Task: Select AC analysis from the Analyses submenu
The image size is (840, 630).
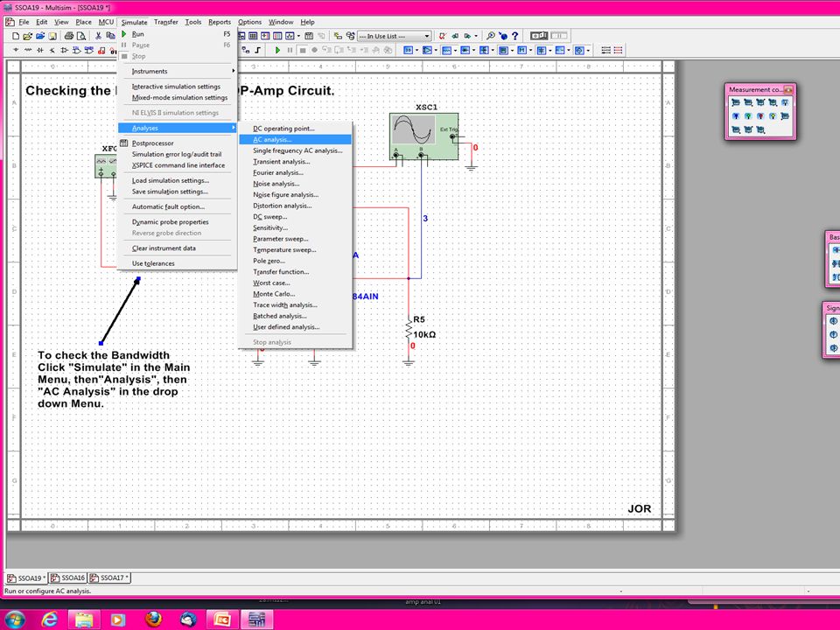Action: click(295, 140)
